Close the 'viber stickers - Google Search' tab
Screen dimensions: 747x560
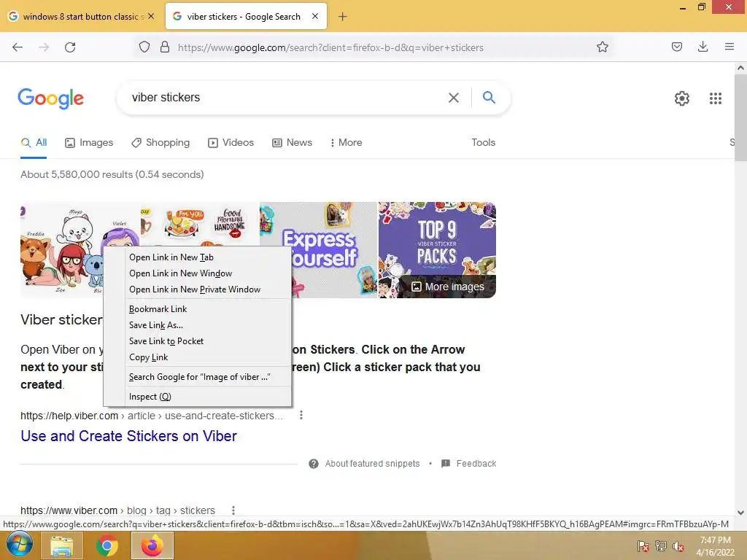pos(315,16)
